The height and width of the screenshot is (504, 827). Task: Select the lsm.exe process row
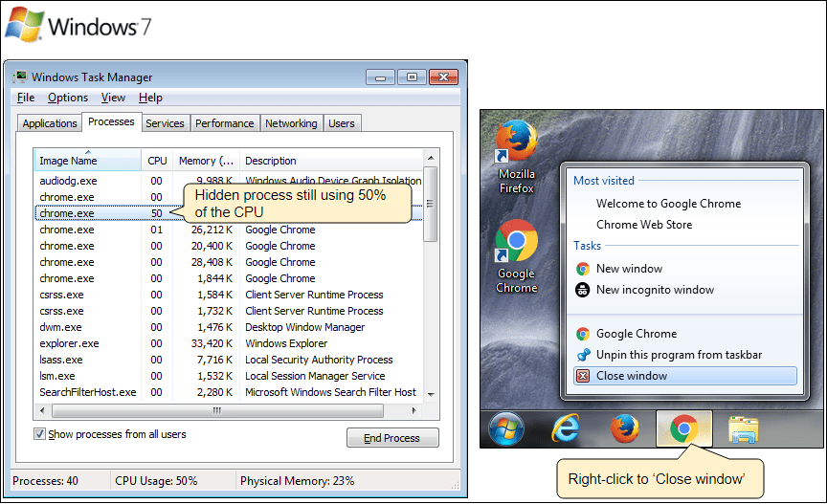point(229,377)
